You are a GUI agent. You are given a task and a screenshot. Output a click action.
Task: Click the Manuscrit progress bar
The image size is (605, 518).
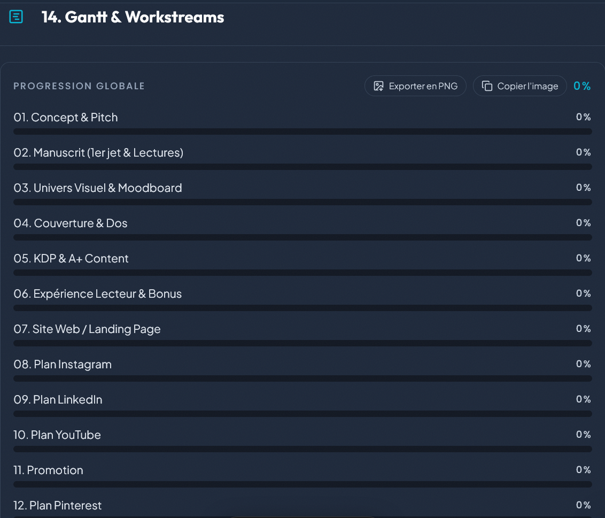tap(302, 167)
